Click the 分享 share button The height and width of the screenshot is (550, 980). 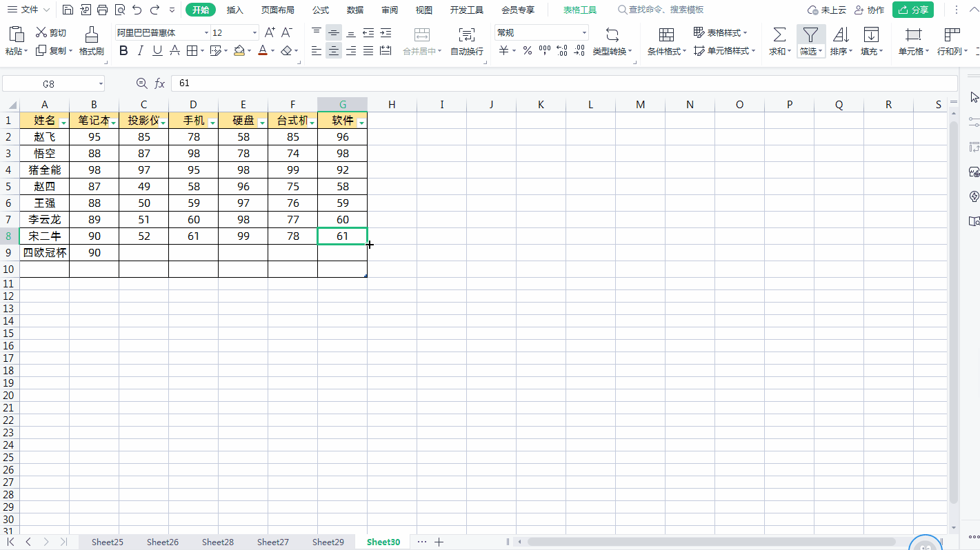(x=913, y=10)
